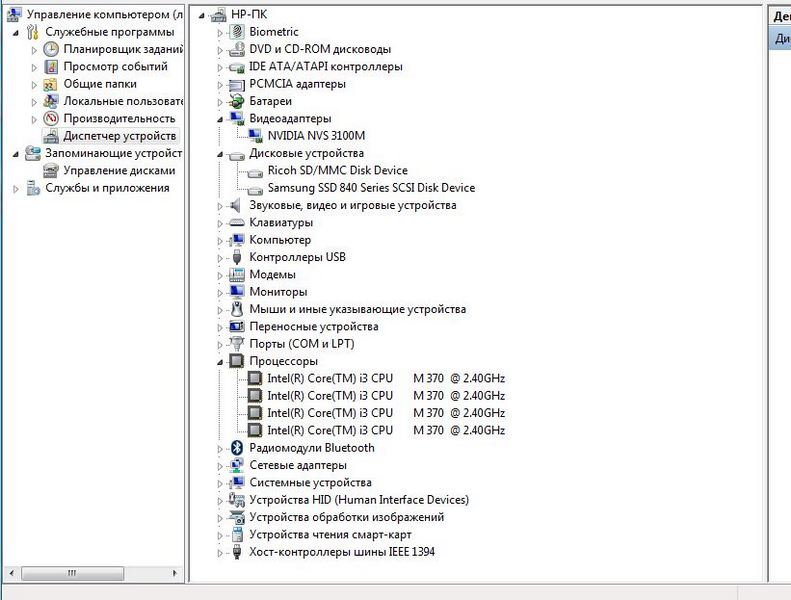Select the first Intel Core i3 CPU entry
The height and width of the screenshot is (600, 791).
click(386, 378)
